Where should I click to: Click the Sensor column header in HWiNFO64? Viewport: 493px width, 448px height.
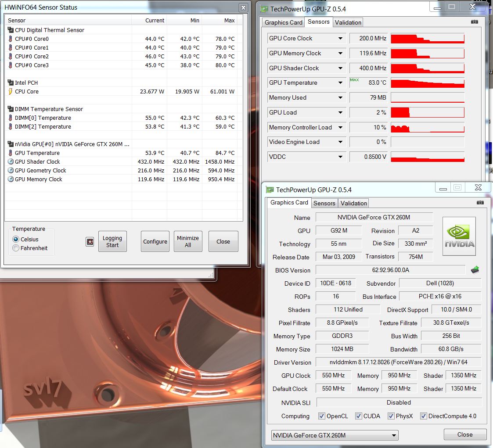click(68, 21)
